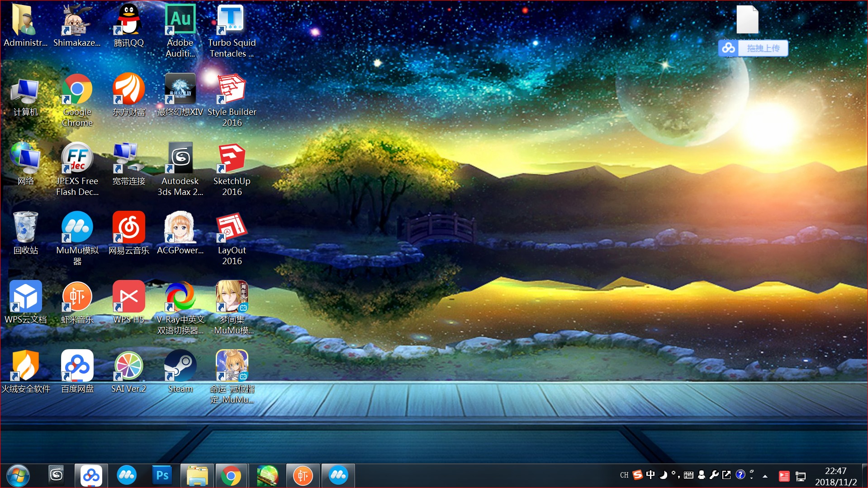Image resolution: width=868 pixels, height=488 pixels.
Task: Open the Windows Start menu
Action: tap(18, 476)
